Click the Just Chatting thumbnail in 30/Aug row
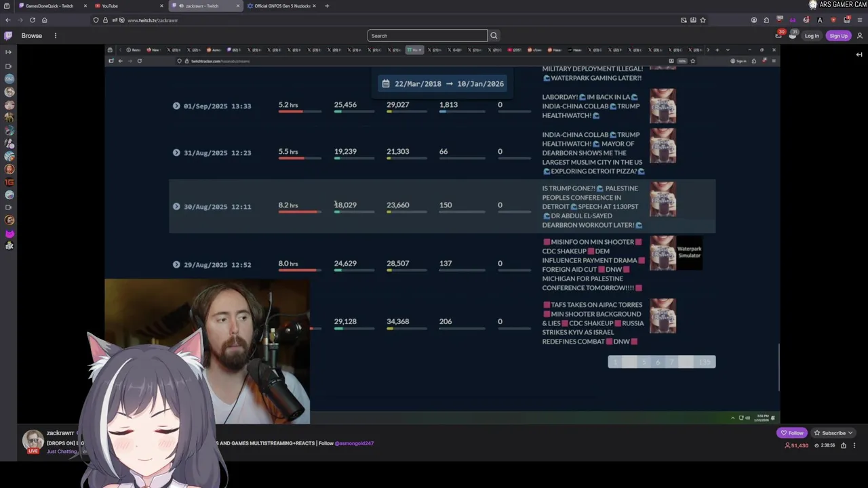The image size is (868, 488). [x=663, y=199]
